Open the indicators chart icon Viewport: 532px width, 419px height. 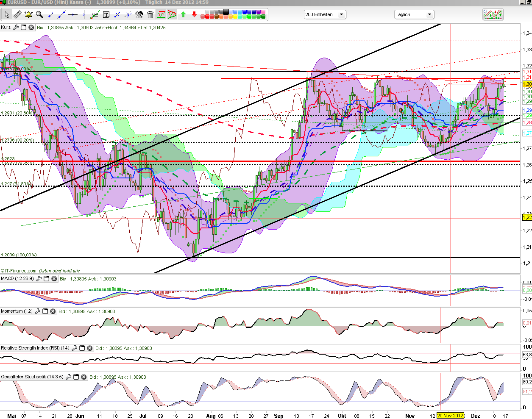[493, 14]
